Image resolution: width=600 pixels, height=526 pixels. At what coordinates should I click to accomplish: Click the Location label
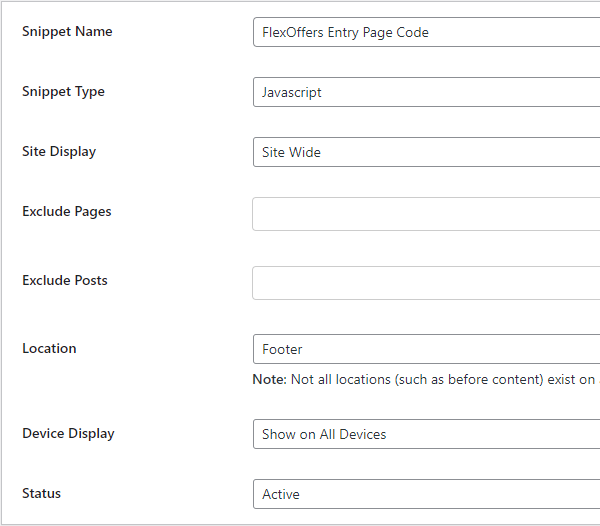tap(49, 349)
